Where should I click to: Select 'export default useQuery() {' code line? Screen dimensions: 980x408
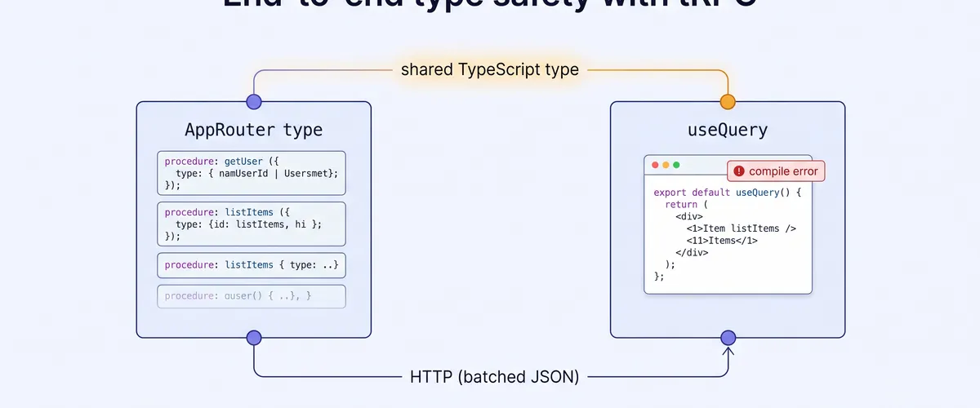point(728,193)
